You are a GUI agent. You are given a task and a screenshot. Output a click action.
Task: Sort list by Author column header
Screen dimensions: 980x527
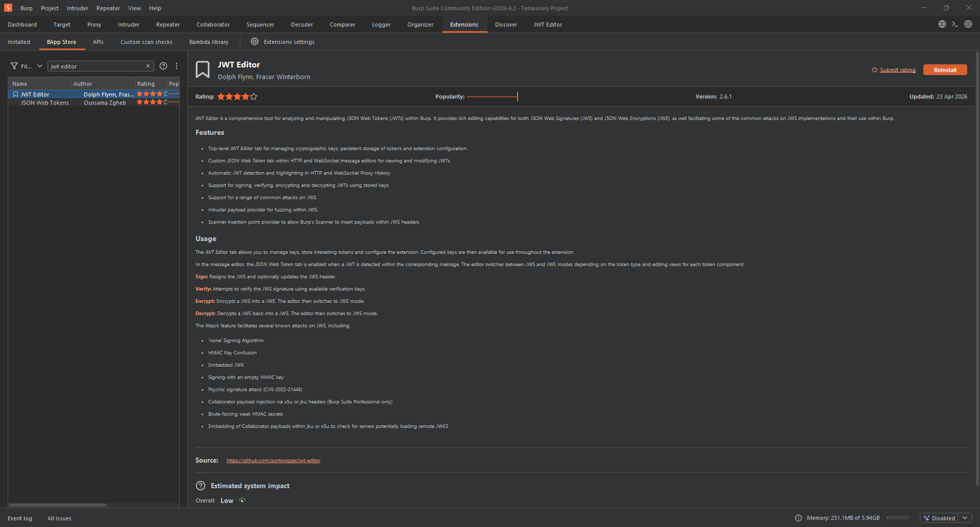point(103,84)
